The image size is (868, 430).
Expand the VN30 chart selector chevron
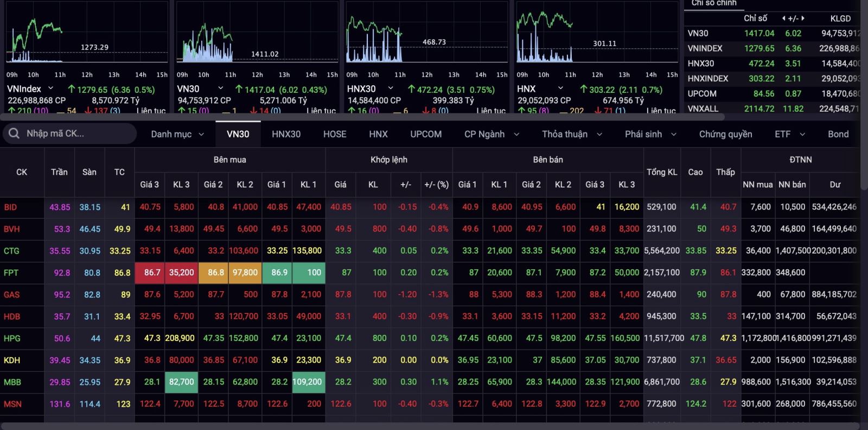click(x=221, y=88)
